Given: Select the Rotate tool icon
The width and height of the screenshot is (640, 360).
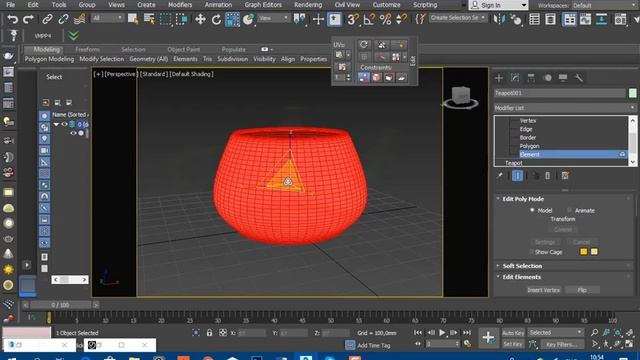Looking at the screenshot, I should click(x=216, y=19).
